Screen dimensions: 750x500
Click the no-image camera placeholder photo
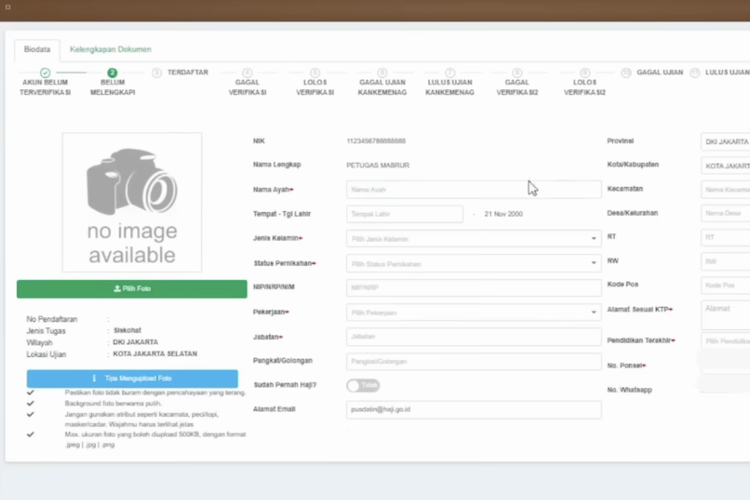click(132, 202)
